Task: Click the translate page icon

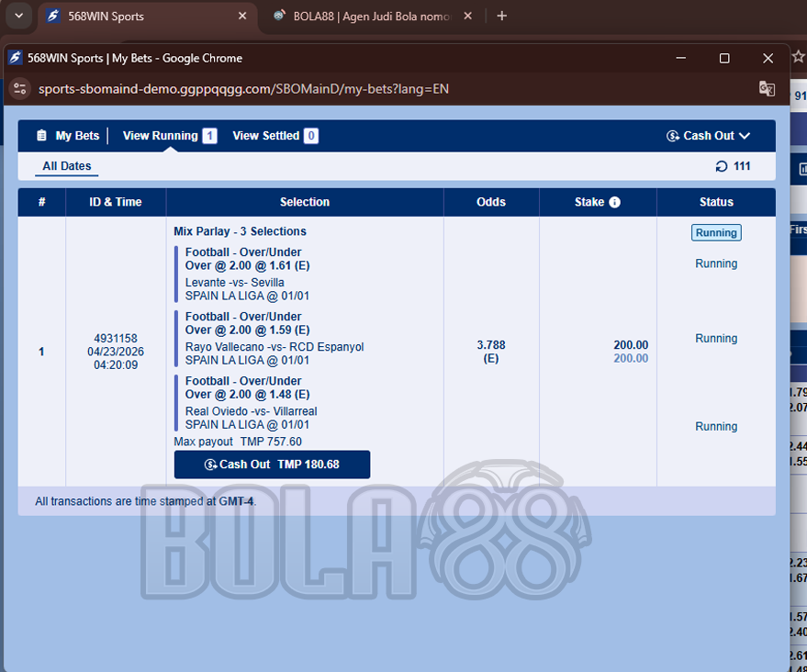Action: point(767,89)
